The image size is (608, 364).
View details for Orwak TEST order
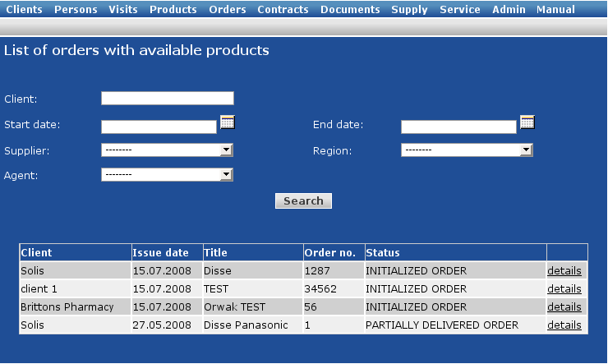(x=564, y=306)
